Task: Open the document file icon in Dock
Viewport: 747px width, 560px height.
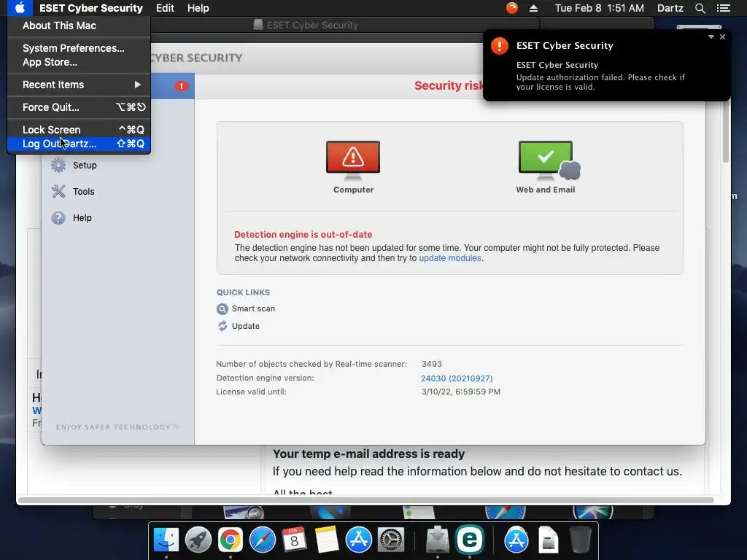Action: [x=549, y=540]
